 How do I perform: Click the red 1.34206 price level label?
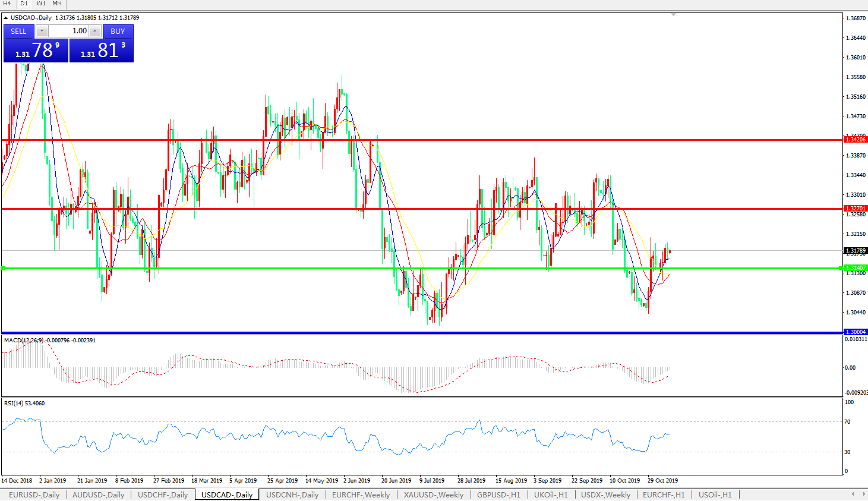[856, 139]
